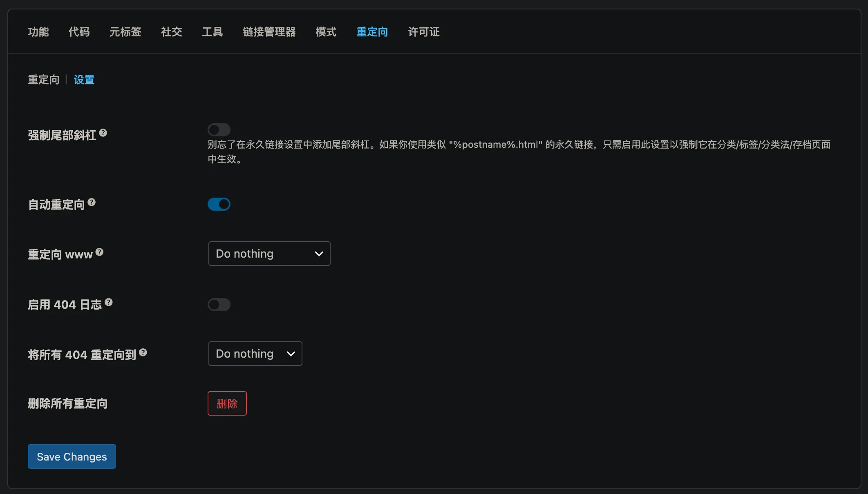Screen dimensions: 868x494
Task: Click help icon beside 自动重定向
Action: point(92,202)
